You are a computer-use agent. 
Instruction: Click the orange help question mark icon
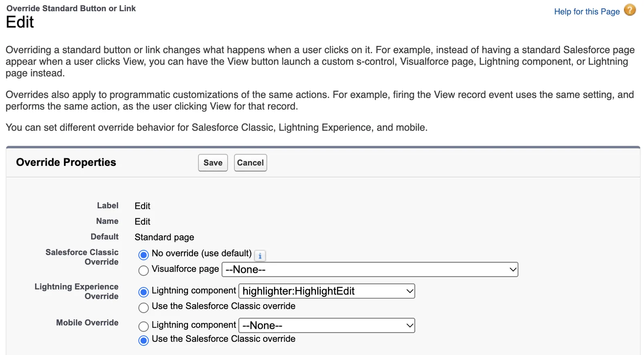[630, 10]
